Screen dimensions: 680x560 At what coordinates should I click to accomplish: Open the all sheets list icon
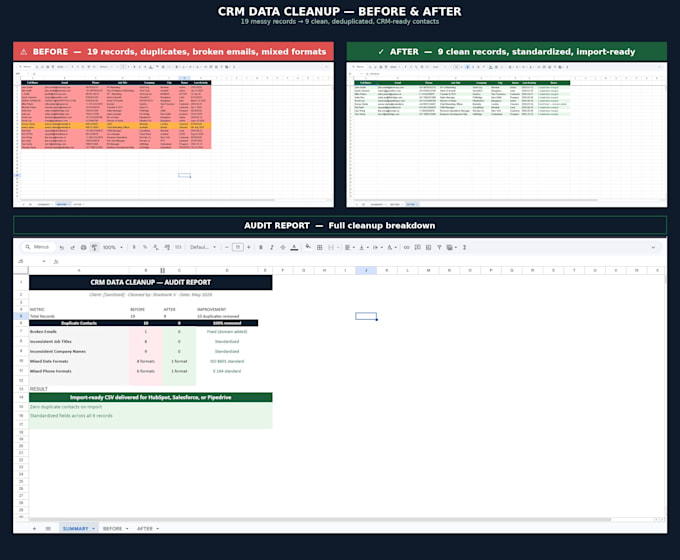tap(48, 528)
